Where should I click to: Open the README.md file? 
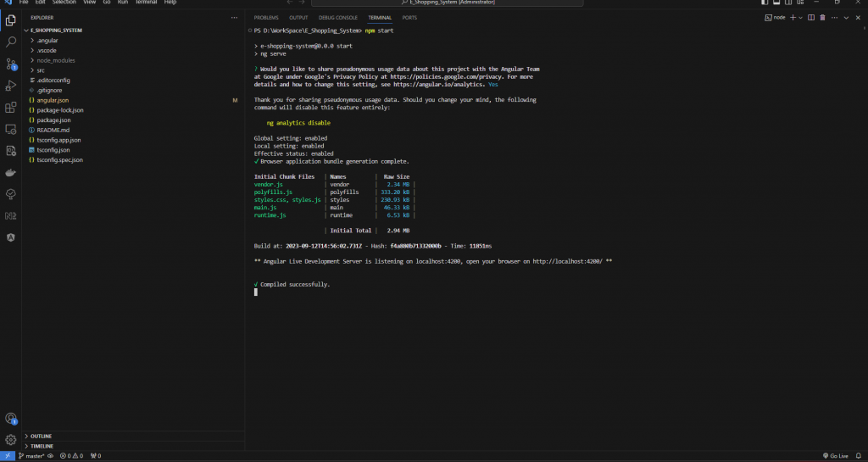pos(133,130)
